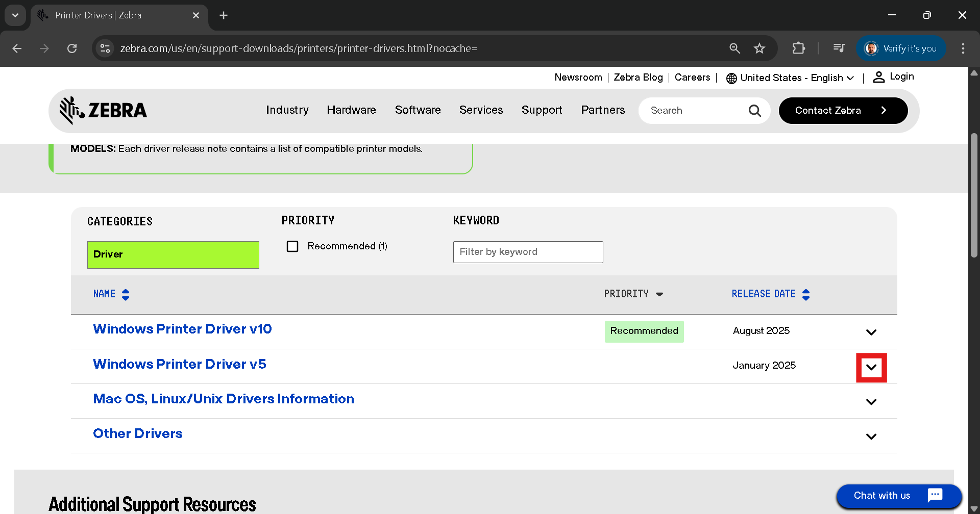
Task: Click the search magnifier icon
Action: click(x=754, y=111)
